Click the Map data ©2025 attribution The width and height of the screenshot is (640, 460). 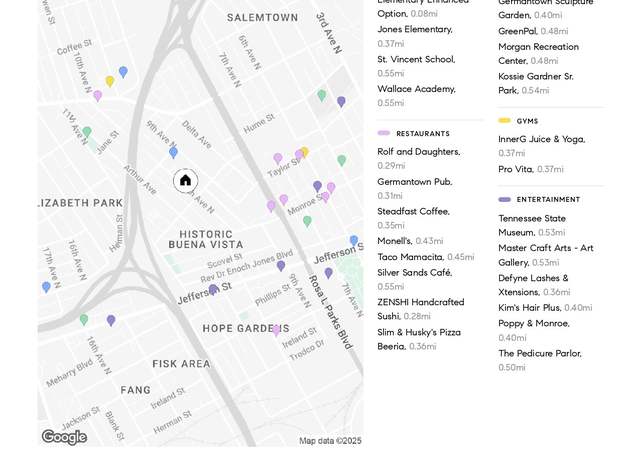pyautogui.click(x=330, y=441)
